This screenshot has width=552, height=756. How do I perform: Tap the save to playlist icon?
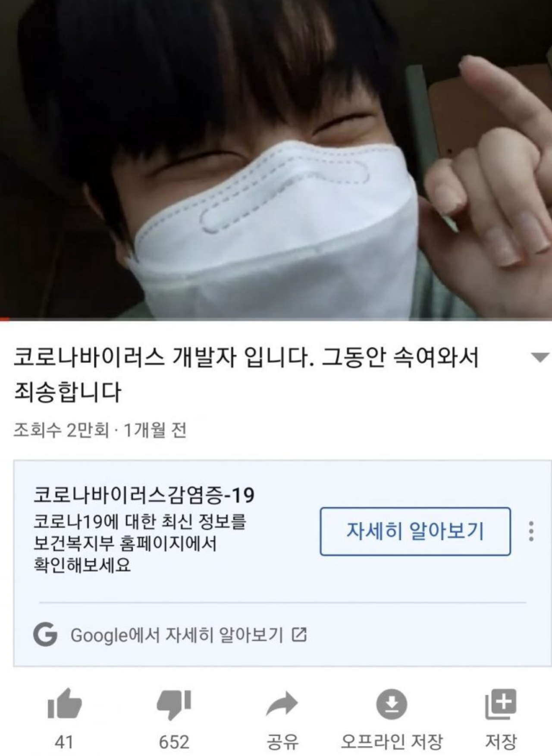coord(500,704)
